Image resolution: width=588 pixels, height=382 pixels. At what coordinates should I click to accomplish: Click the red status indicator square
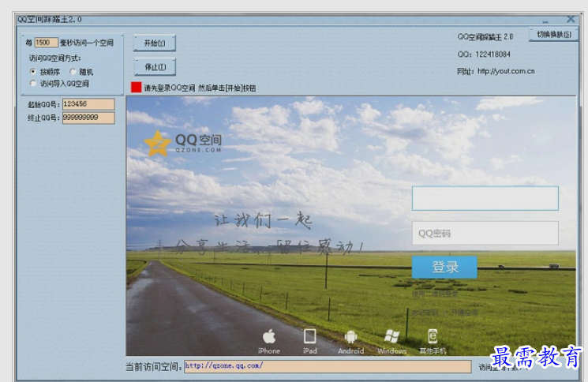pyautogui.click(x=136, y=88)
